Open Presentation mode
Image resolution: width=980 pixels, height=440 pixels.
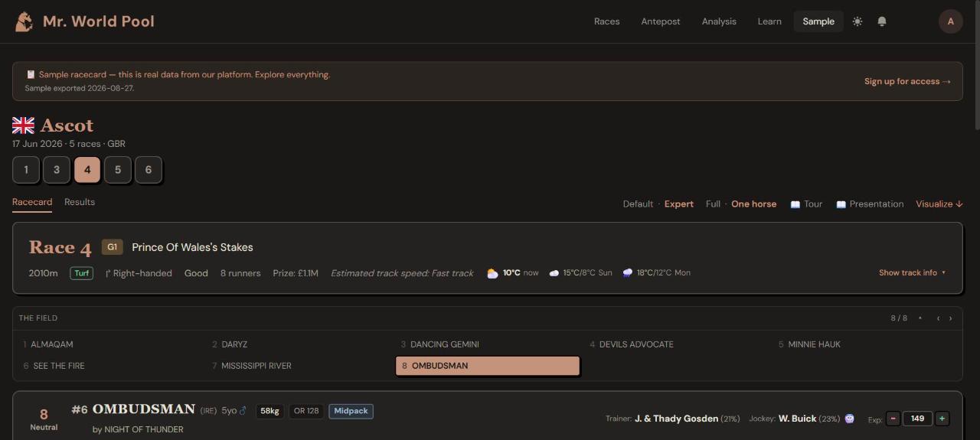pyautogui.click(x=870, y=204)
